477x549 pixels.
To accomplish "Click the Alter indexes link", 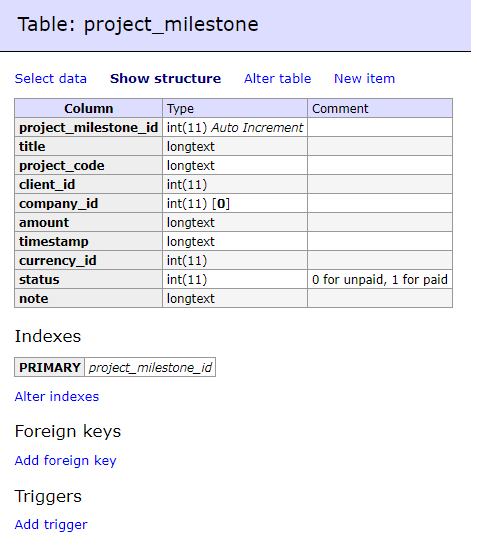I will [57, 397].
